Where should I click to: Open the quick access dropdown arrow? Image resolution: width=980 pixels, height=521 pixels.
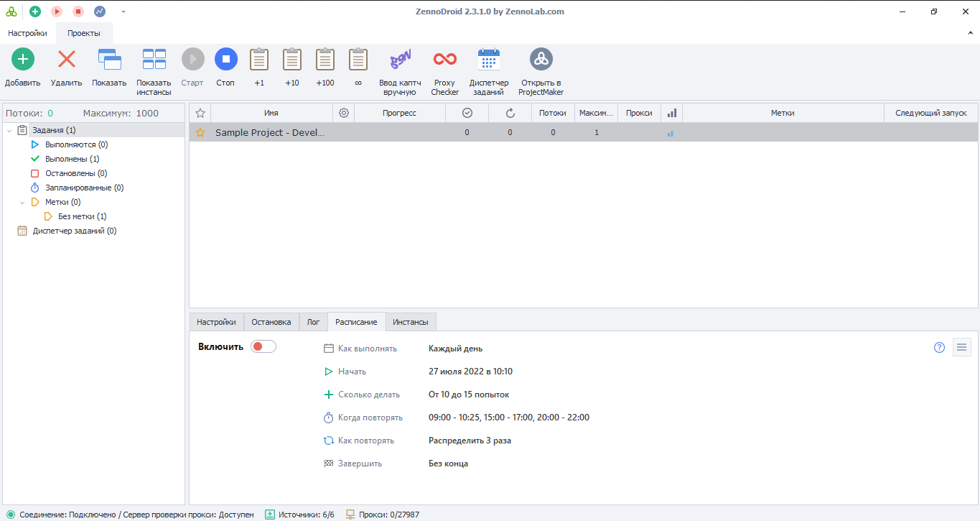123,11
